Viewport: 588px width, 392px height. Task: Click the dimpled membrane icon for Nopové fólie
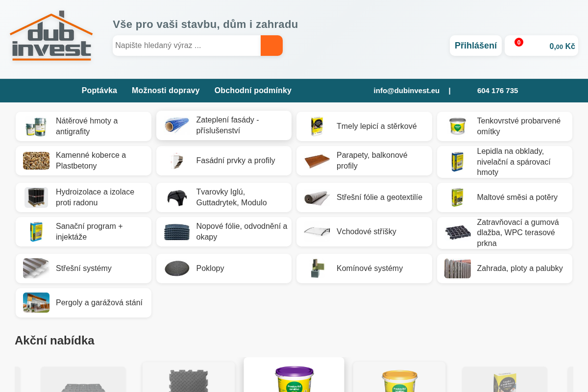tap(177, 232)
